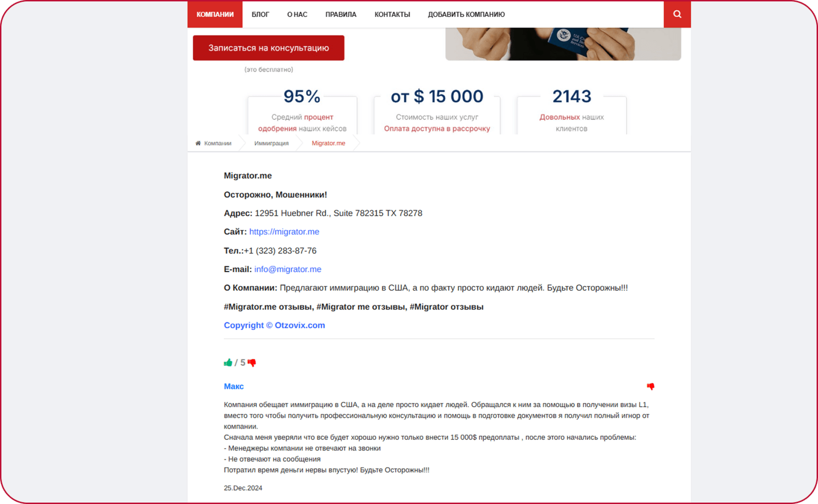
Task: Click Оплата доступна в рассрочку text
Action: (x=437, y=129)
